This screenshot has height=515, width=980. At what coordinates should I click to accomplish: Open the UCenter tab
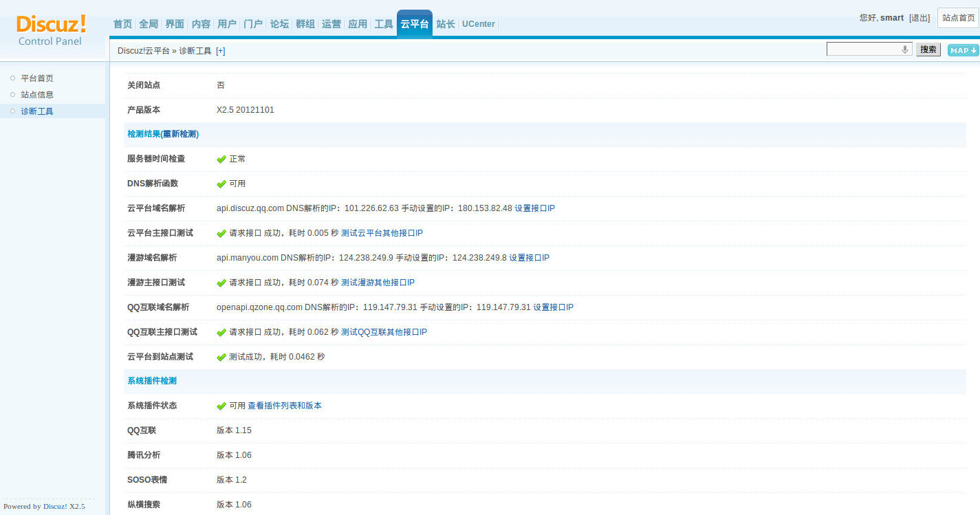click(478, 24)
